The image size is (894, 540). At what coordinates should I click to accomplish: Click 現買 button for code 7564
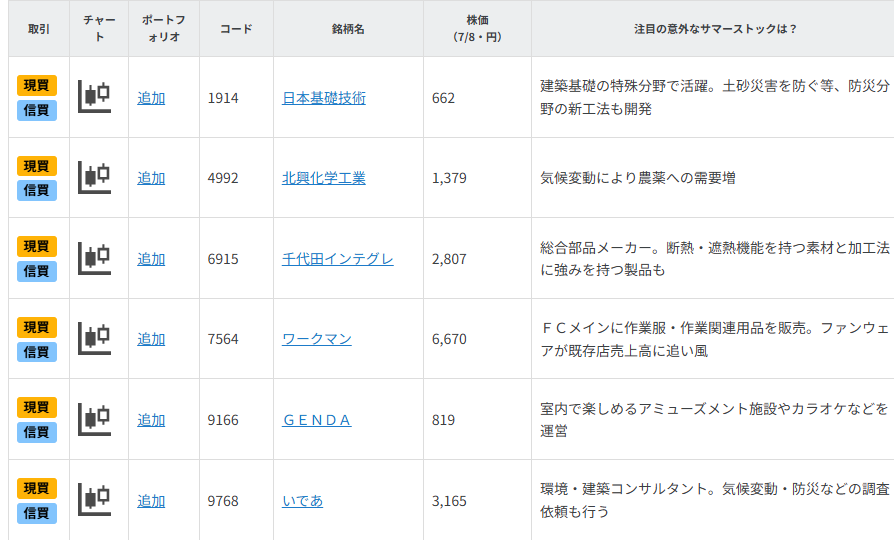[x=36, y=327]
